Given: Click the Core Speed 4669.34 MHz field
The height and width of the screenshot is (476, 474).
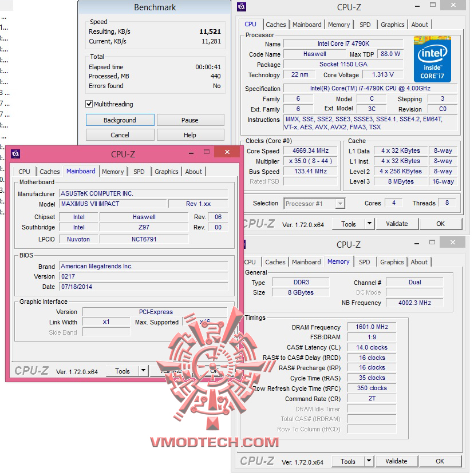Looking at the screenshot, I should (x=310, y=150).
